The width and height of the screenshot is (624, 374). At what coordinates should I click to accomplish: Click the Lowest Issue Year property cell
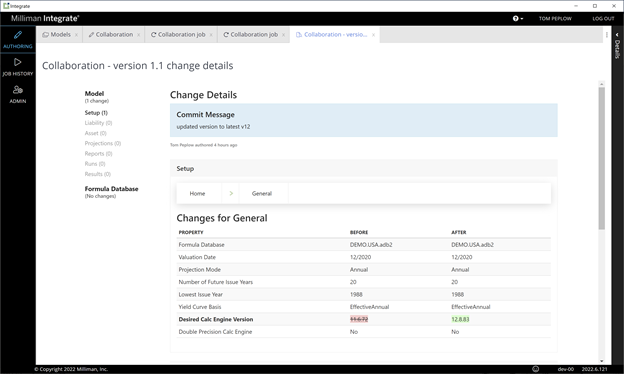(201, 294)
